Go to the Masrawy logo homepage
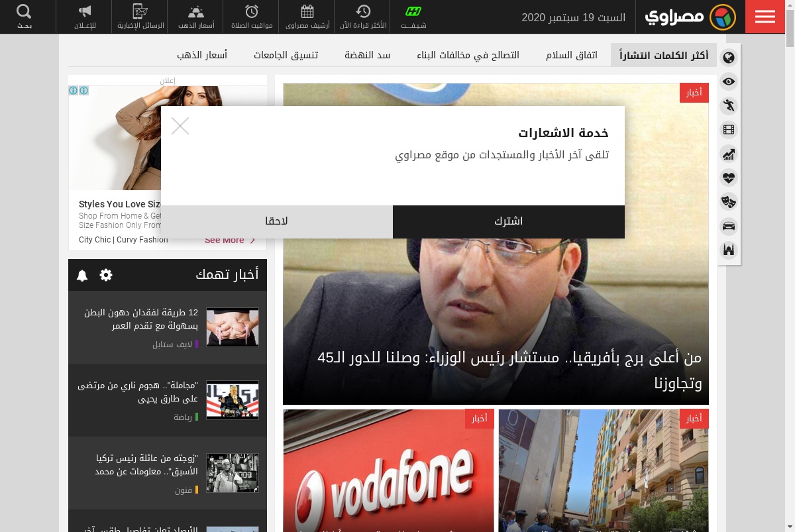Screen dimensions: 795x532 pyautogui.click(x=690, y=17)
